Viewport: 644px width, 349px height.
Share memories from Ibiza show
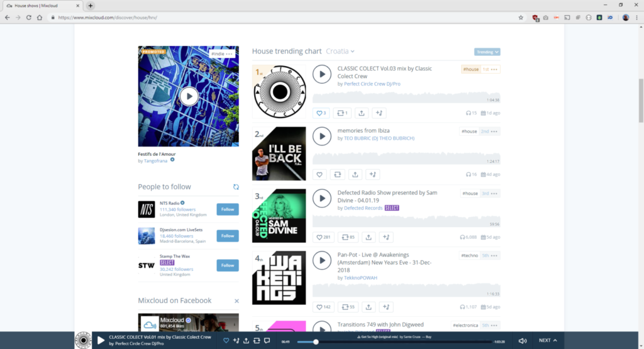click(x=355, y=175)
